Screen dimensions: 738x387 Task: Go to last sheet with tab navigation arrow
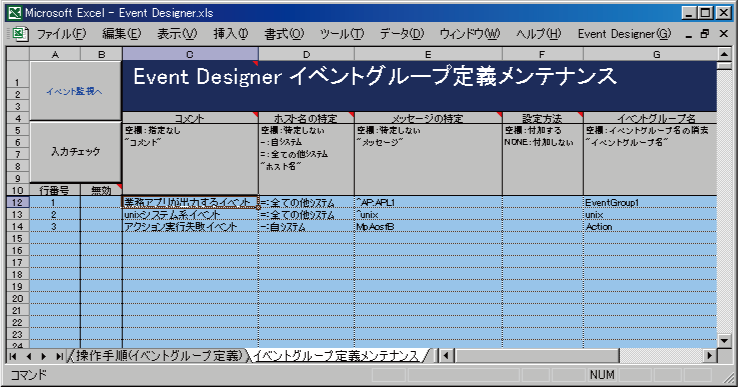tap(59, 356)
